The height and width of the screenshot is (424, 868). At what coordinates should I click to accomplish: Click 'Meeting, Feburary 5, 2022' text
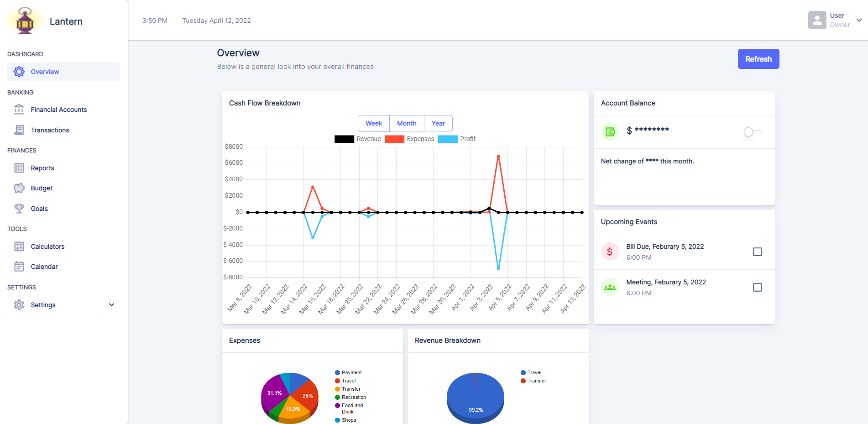tap(666, 282)
